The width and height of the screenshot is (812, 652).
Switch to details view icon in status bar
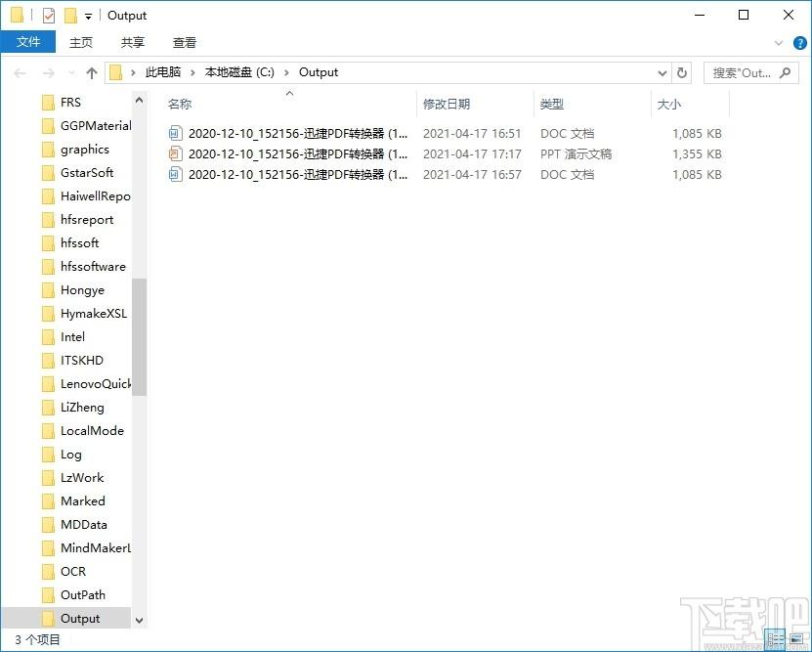point(775,639)
